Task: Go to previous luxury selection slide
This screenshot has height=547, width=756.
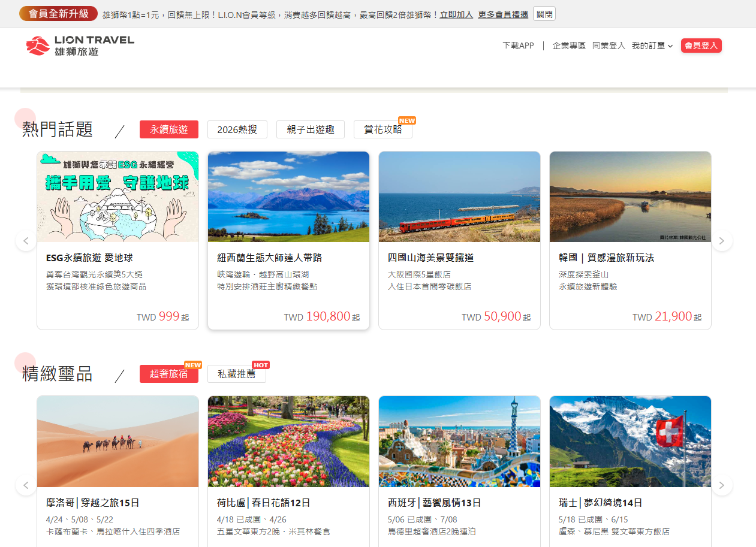Action: tap(26, 485)
